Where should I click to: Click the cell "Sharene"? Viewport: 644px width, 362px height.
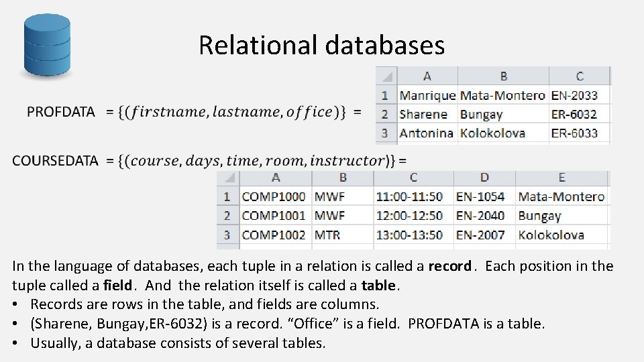click(x=427, y=114)
